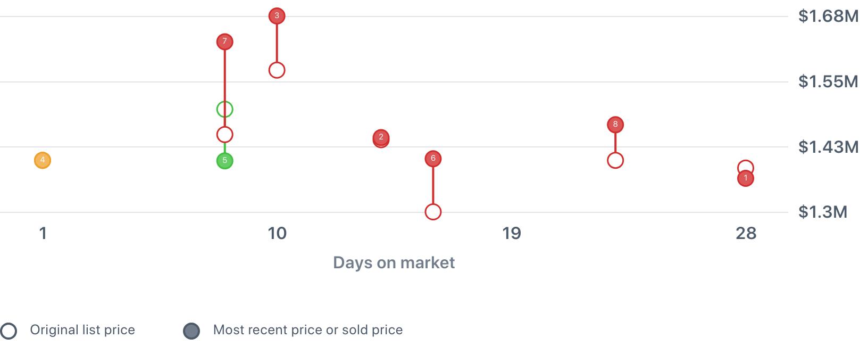Click the $1.68M axis label
Image resolution: width=868 pixels, height=346 pixels.
pos(828,17)
